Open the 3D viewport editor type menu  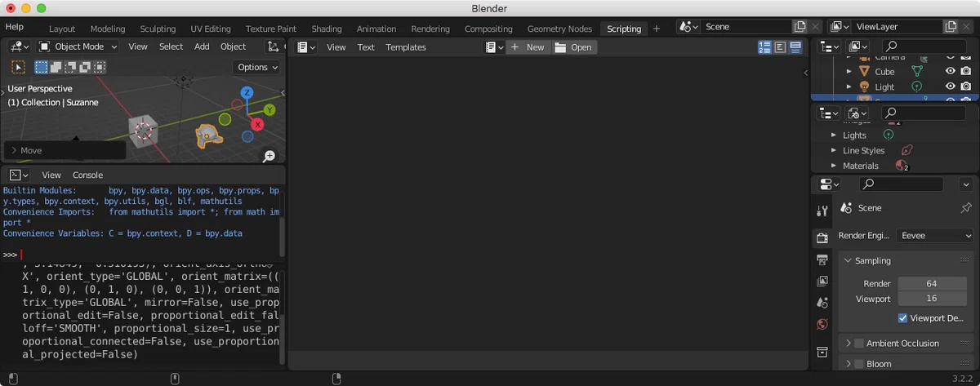pos(20,47)
